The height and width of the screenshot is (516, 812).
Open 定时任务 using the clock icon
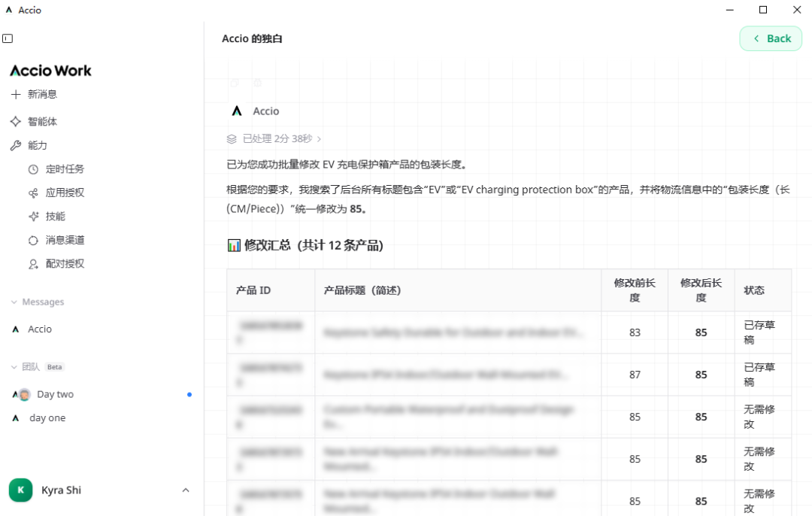click(x=32, y=169)
